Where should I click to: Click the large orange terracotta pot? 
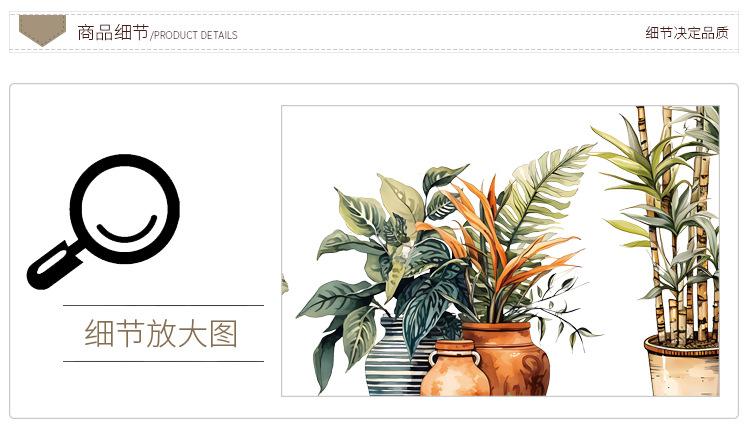pyautogui.click(x=509, y=360)
